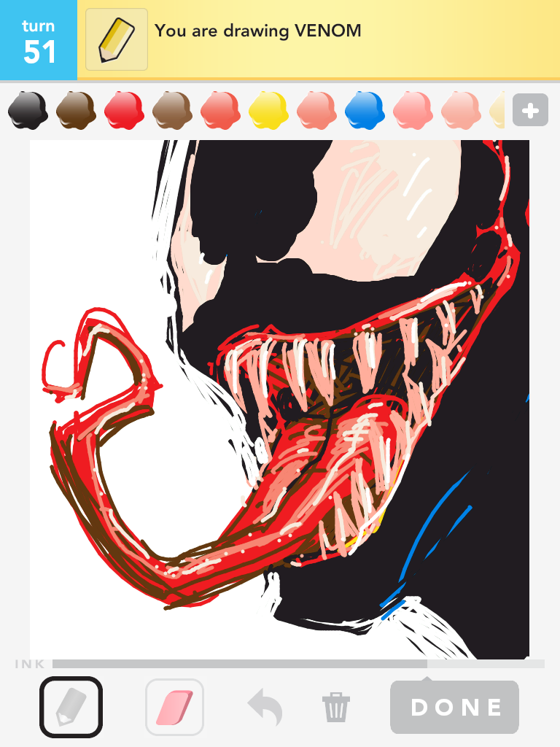Undo the last stroke with arrow icon

point(265,706)
